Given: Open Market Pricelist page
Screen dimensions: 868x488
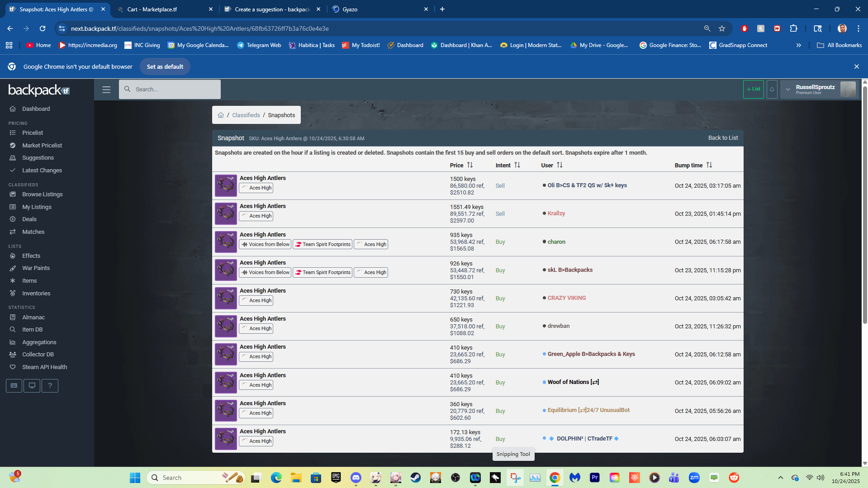Looking at the screenshot, I should [42, 146].
